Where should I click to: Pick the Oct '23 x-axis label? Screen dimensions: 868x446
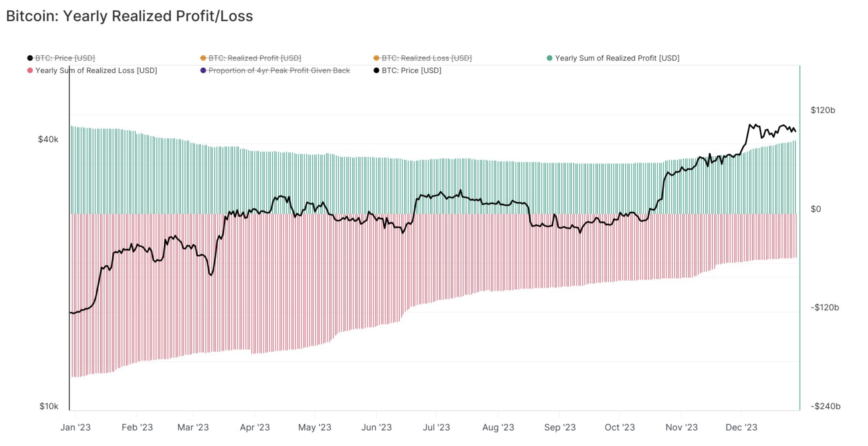click(620, 427)
